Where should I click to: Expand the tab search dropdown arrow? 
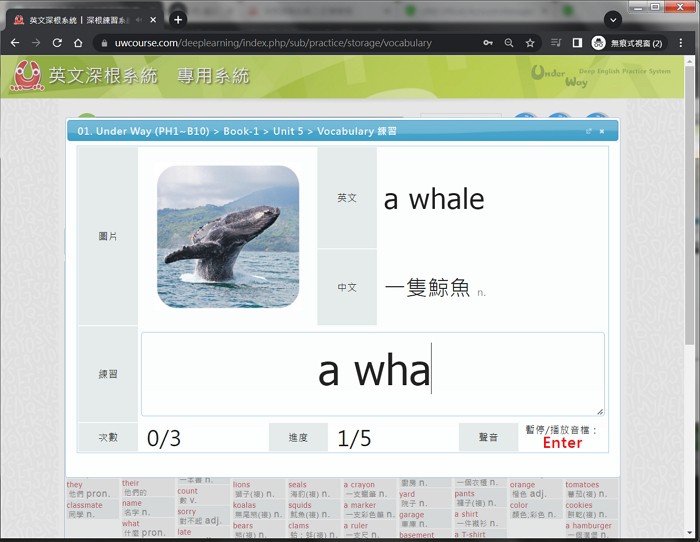coord(613,19)
